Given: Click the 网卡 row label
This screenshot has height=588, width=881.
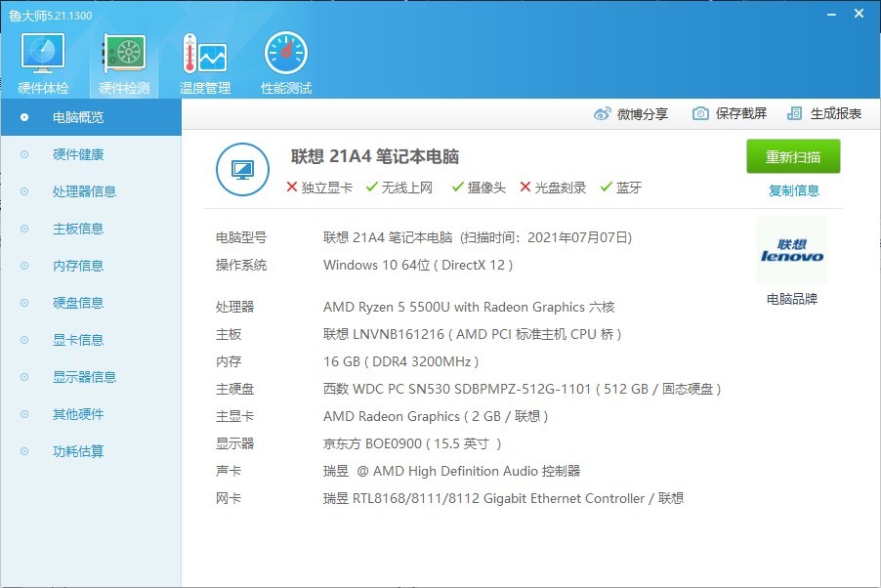Looking at the screenshot, I should click(x=229, y=498).
